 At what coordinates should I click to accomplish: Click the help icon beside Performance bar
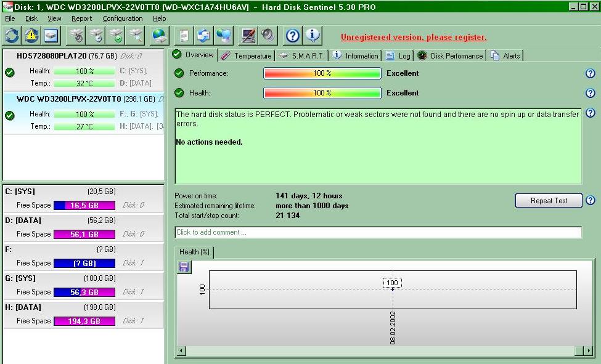tap(591, 73)
